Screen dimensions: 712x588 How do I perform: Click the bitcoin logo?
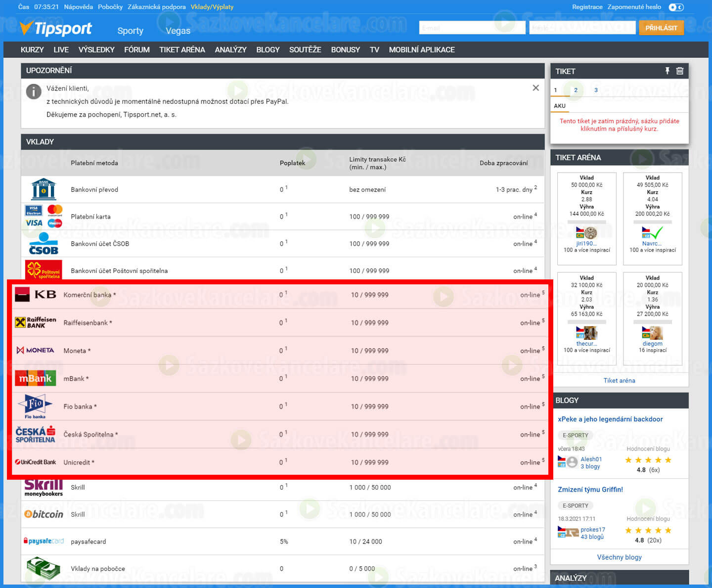coord(44,514)
